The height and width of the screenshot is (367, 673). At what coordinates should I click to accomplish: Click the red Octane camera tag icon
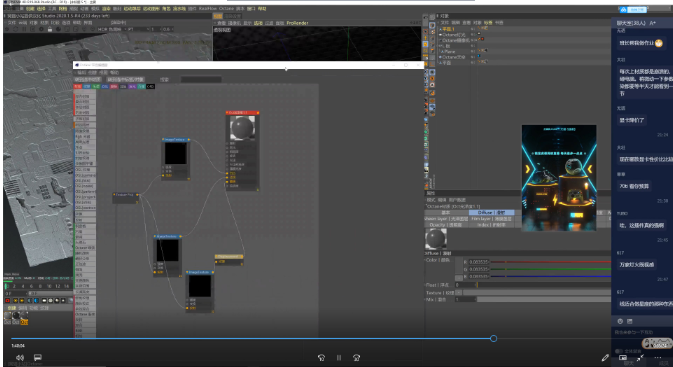click(x=482, y=39)
